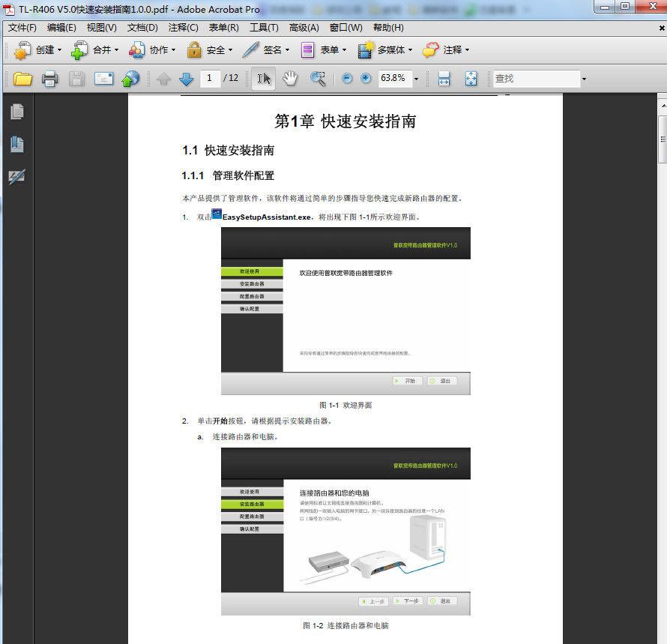The height and width of the screenshot is (644, 667).
Task: Open the 文档(D) menu
Action: 142,28
